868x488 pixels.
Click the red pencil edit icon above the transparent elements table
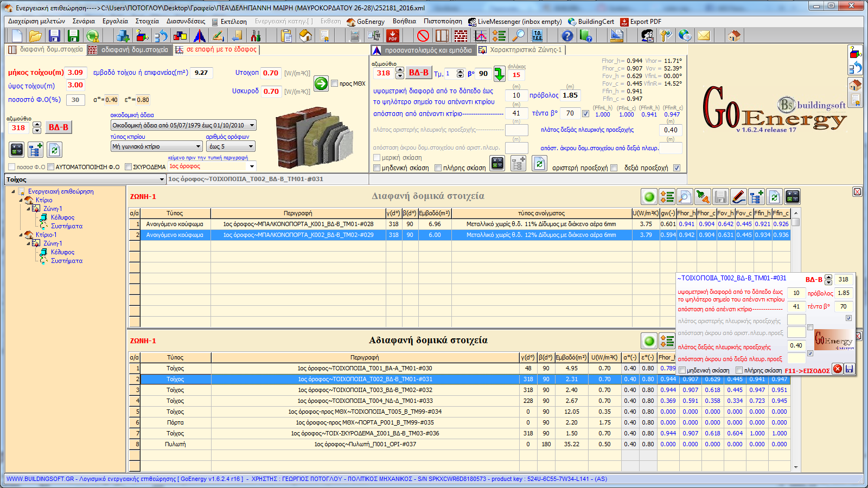[738, 197]
